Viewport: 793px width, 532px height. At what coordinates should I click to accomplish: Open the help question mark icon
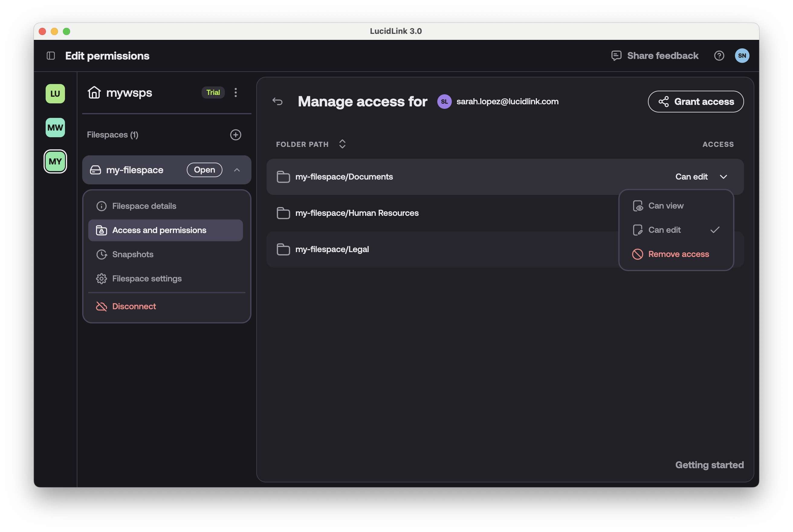click(x=719, y=56)
